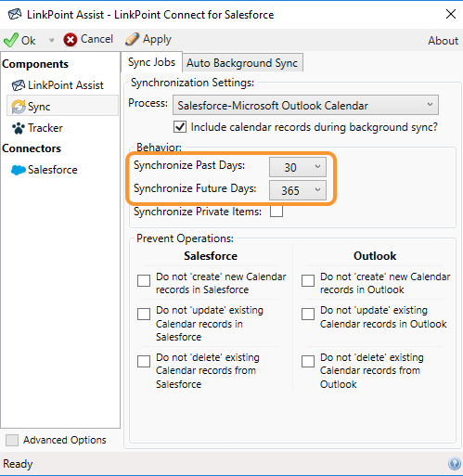Check Do not 'update' existing records in Salesforce
The image size is (463, 476).
coord(144,314)
